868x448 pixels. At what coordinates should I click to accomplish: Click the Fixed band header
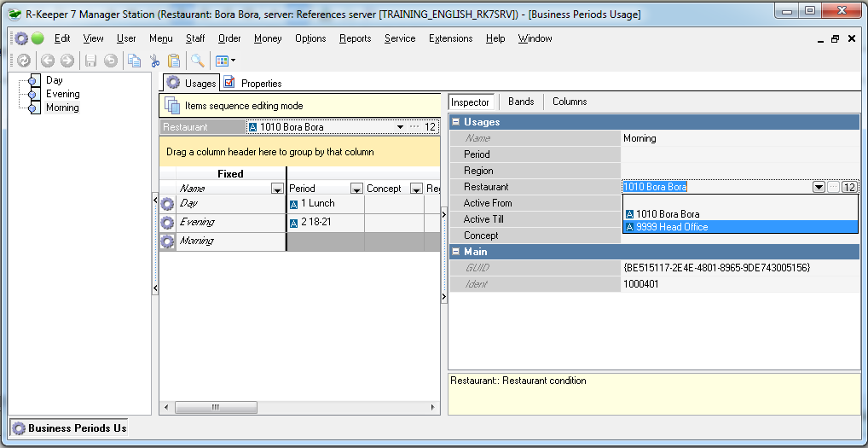230,174
